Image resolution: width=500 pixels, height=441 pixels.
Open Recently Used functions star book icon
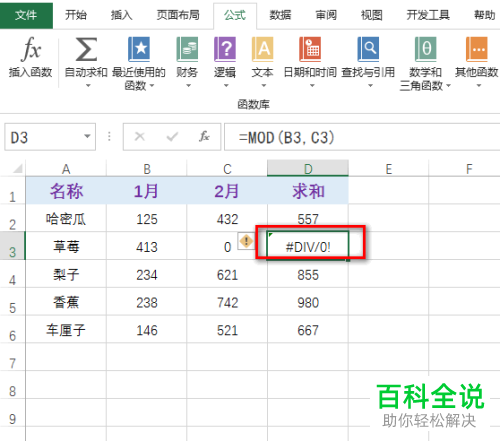[139, 49]
